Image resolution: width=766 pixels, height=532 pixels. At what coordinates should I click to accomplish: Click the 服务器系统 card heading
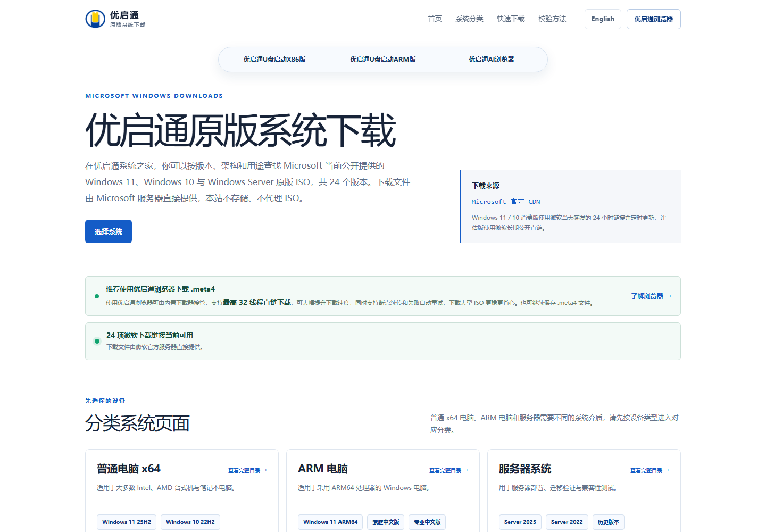(525, 469)
